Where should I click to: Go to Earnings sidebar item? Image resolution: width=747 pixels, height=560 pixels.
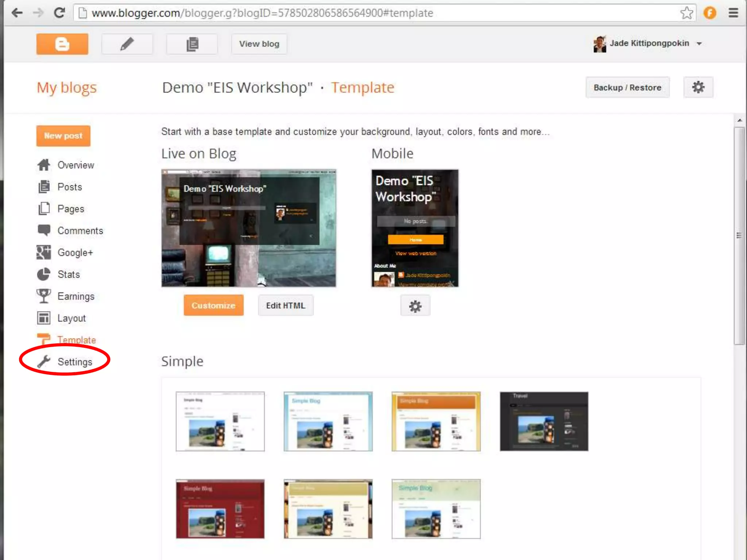[76, 296]
